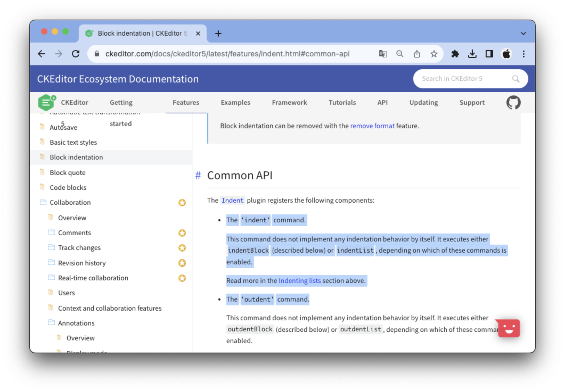Follow the remove format link
Screen dimensions: 565x392
pyautogui.click(x=372, y=126)
